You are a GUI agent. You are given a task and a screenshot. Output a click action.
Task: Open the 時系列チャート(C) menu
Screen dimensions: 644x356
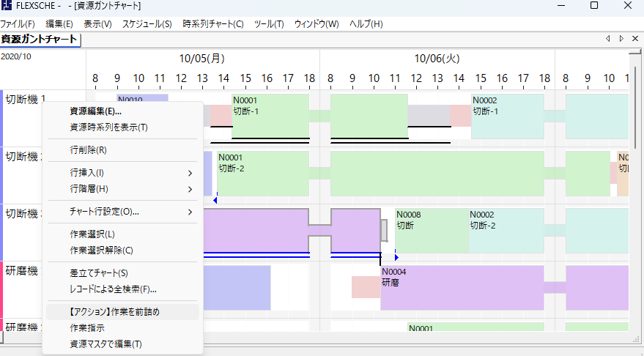[213, 24]
